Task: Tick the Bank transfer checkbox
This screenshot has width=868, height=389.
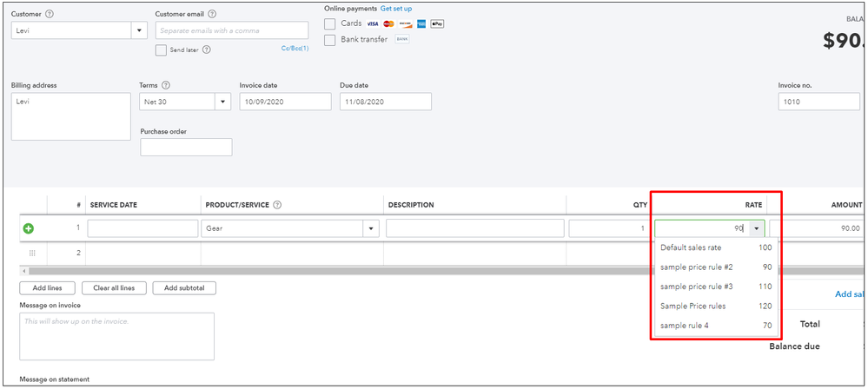Action: 330,40
